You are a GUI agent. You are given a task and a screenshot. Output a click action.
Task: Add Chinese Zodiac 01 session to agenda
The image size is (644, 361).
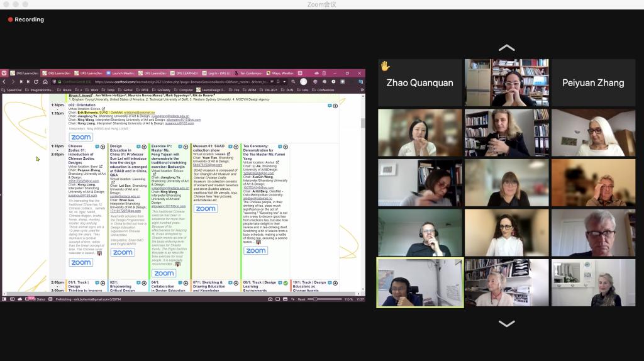103,146
